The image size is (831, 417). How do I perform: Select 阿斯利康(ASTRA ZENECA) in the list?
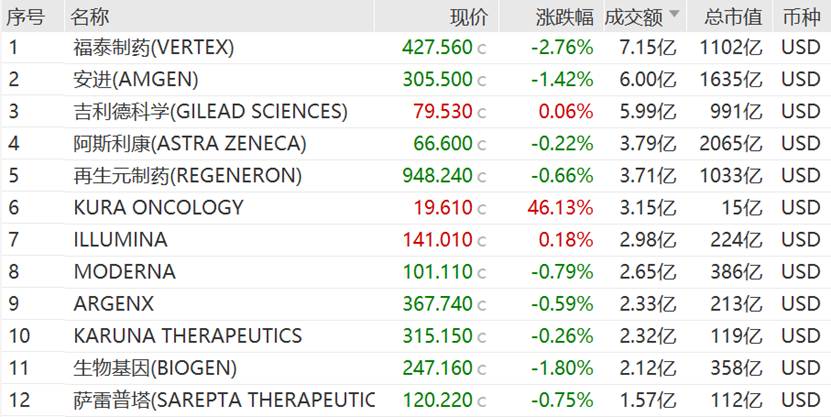[189, 143]
